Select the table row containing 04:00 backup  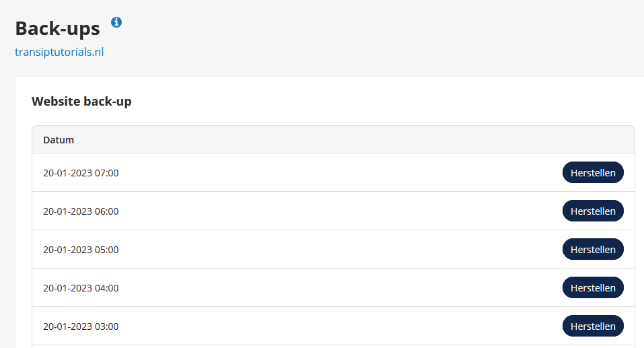pos(334,287)
